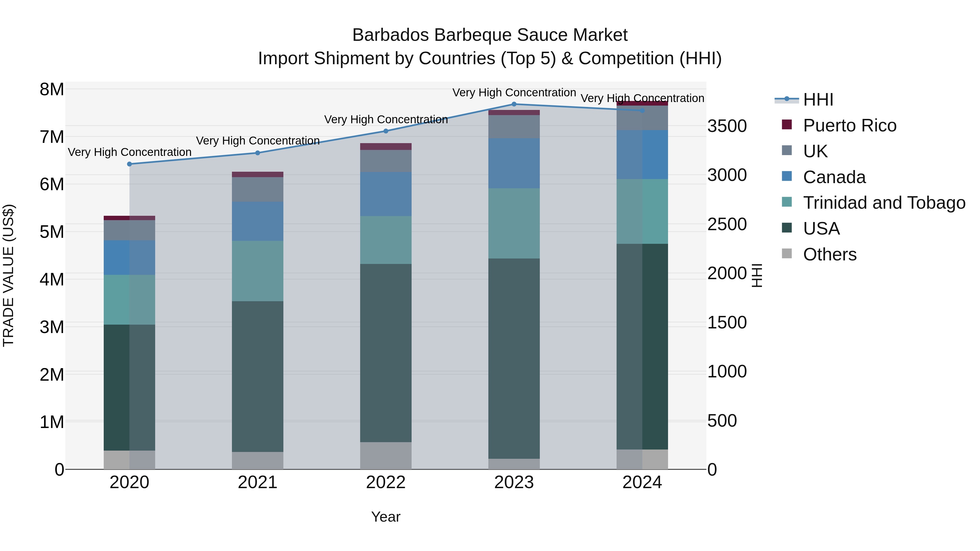Click the Year axis title

click(x=386, y=517)
